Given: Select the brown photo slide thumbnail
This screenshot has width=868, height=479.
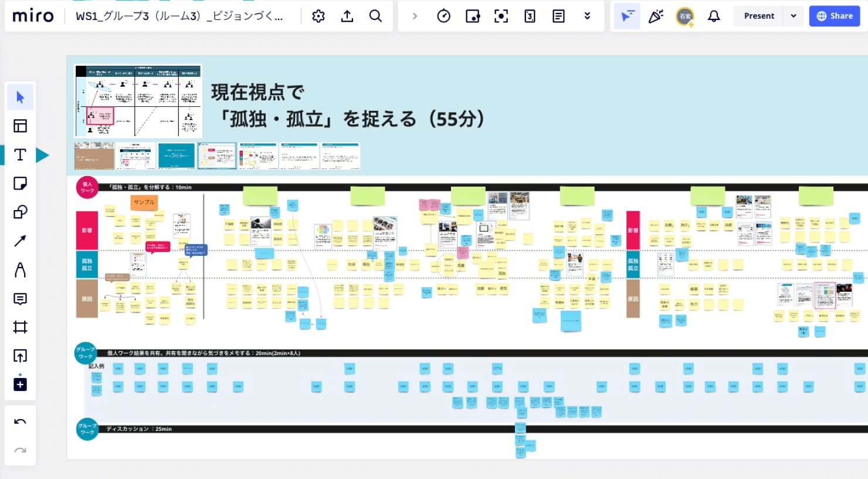Looking at the screenshot, I should (94, 156).
